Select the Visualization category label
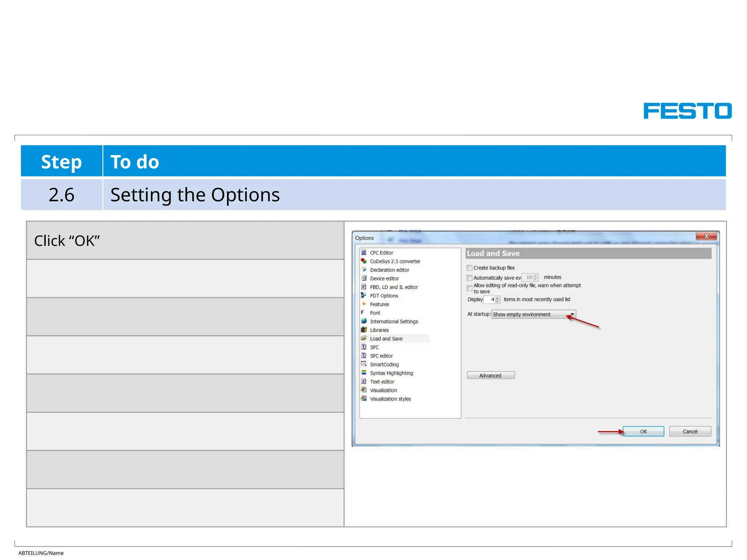Viewport: 747px width, 560px height. (383, 390)
